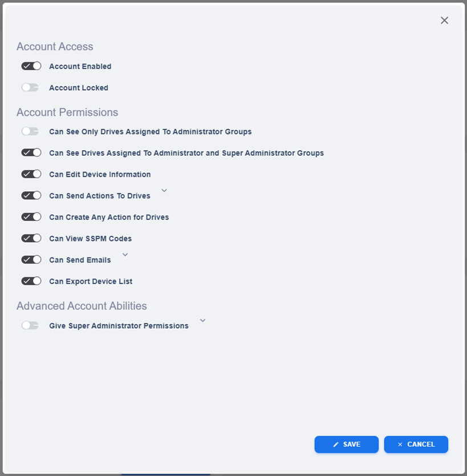Click the Save button
The image size is (467, 476).
click(x=346, y=445)
